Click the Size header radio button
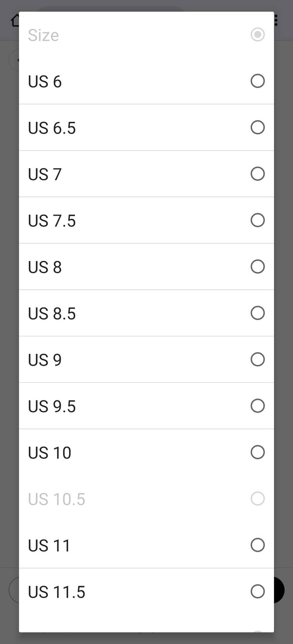The height and width of the screenshot is (644, 293). click(257, 35)
